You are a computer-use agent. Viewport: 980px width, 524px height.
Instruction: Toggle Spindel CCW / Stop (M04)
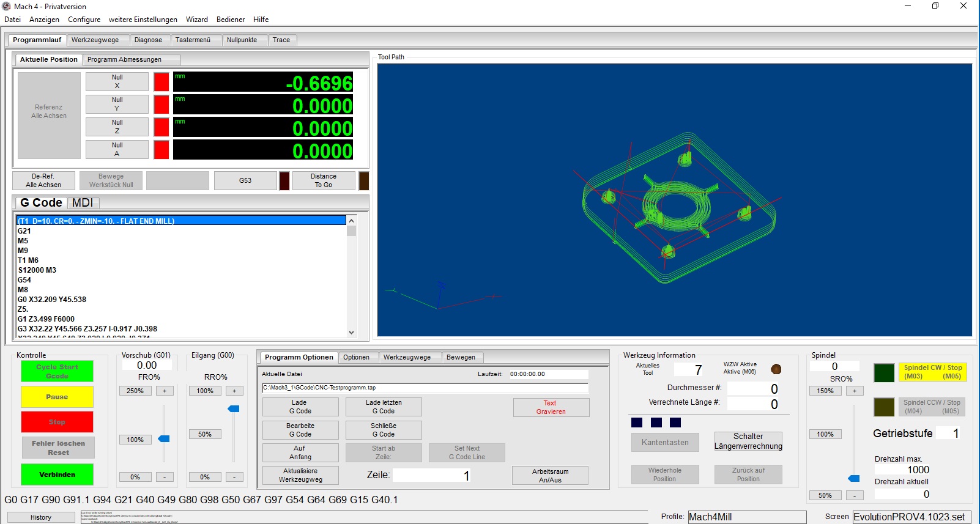point(932,407)
